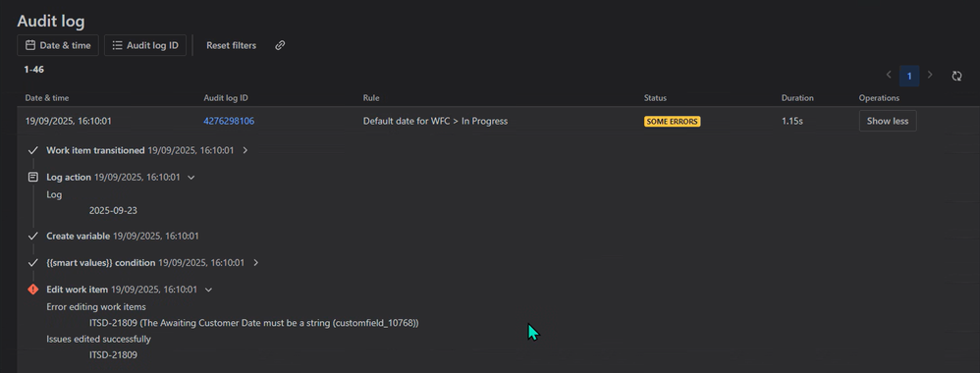Open the Date & time filter
980x373 pixels.
(x=58, y=45)
